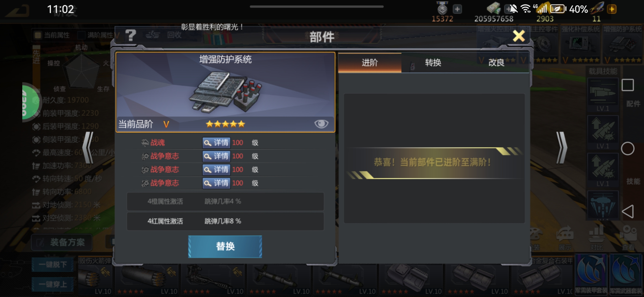Go to next part with right arrow
The image size is (644, 297).
pos(561,148)
